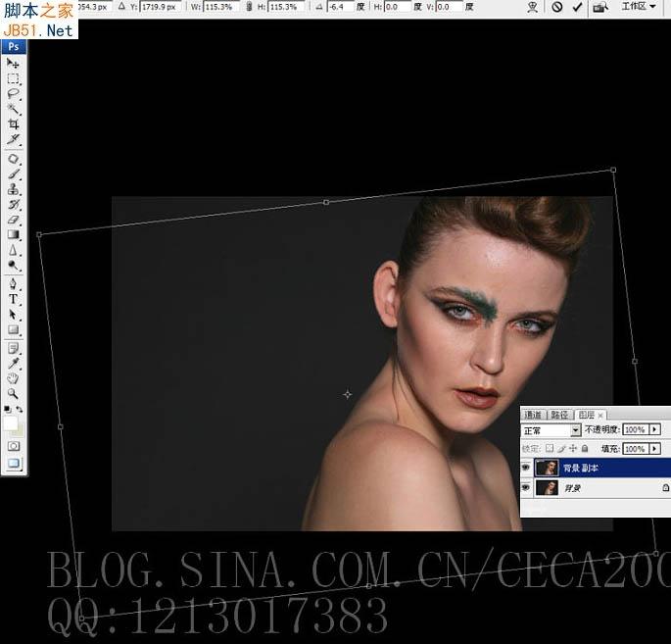Select the Pen tool
Viewport: 671px width, 644px height.
pos(13,284)
